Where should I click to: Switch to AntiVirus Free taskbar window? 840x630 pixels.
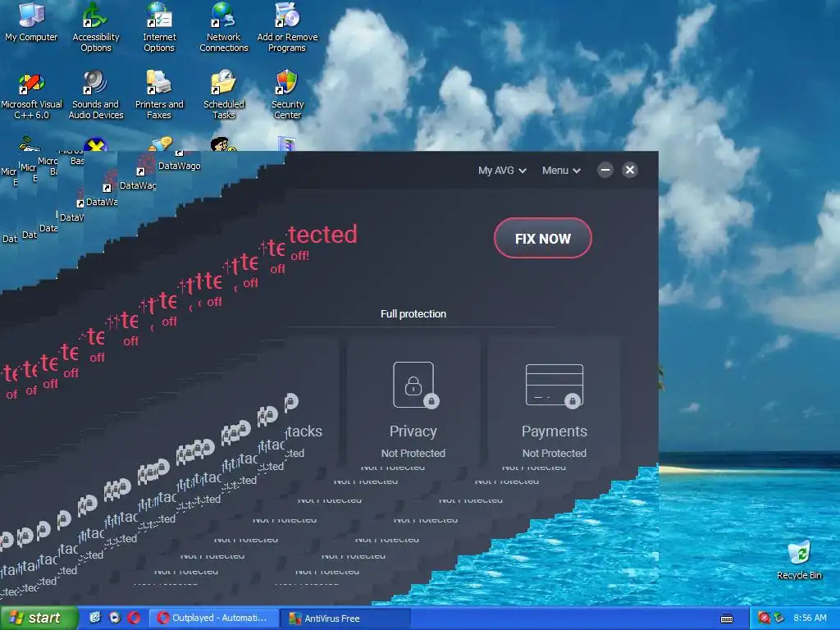tap(345, 619)
